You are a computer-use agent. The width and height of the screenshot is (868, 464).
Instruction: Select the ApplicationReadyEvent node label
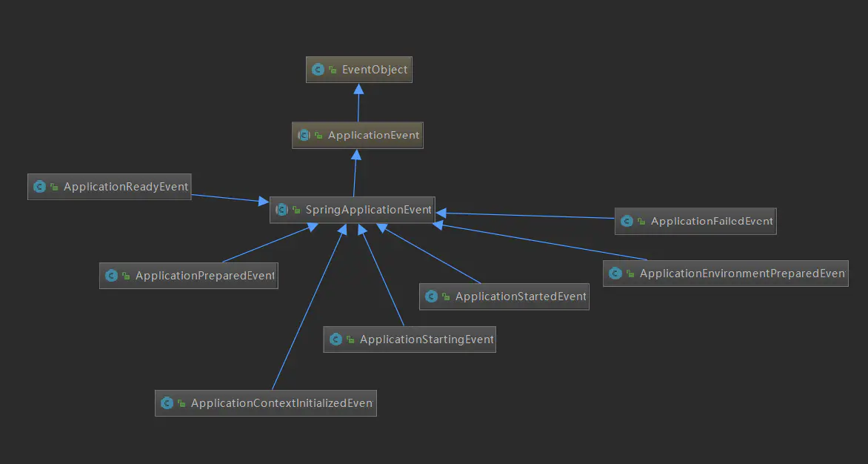[x=126, y=187]
